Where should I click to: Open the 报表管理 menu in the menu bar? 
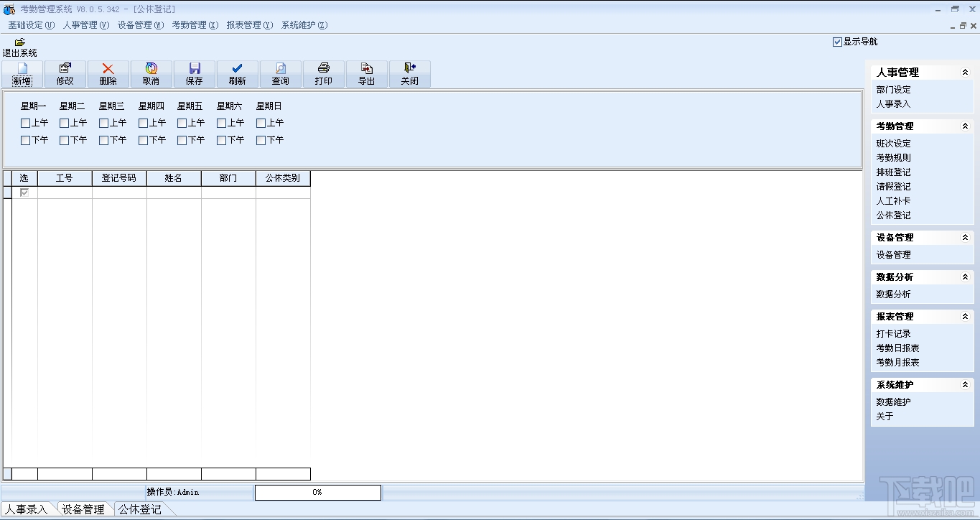pos(250,25)
